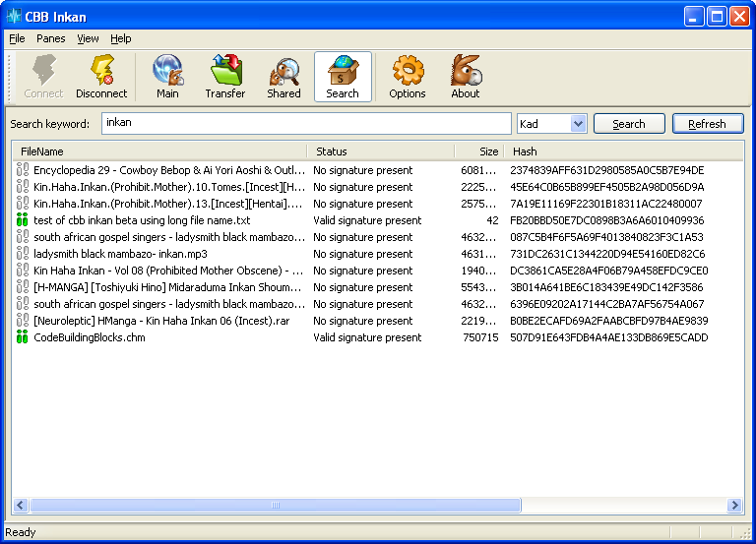The image size is (756, 544).
Task: Click icon beside [H-MANGA] Toshiyuki Hino row
Action: point(23,286)
